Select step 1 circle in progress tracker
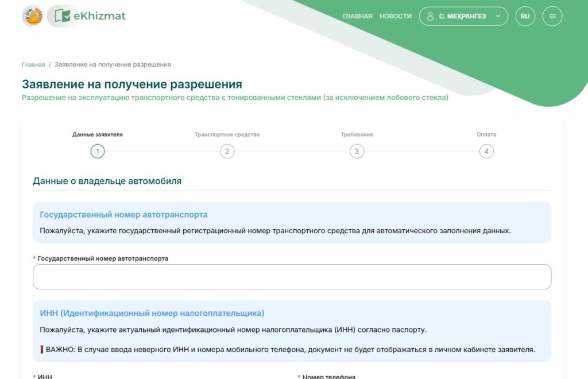This screenshot has height=379, width=588. 98,152
